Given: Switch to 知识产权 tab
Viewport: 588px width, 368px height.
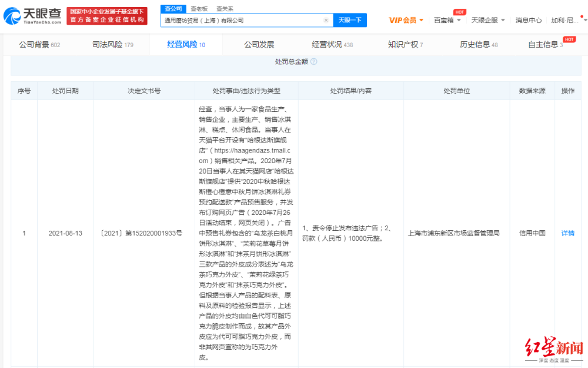Looking at the screenshot, I should point(405,45).
